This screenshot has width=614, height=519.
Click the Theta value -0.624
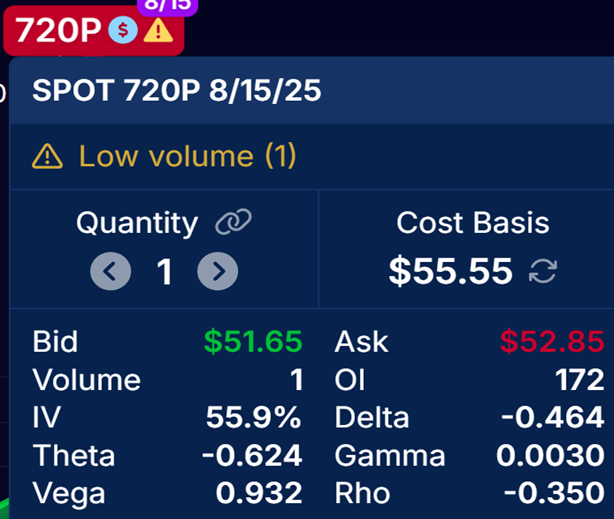252,455
